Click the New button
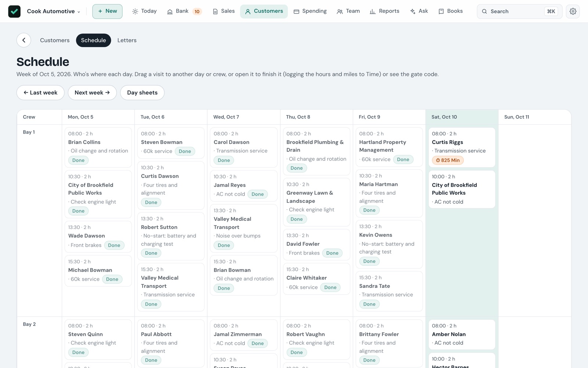Viewport: 588px width, 368px height. (107, 11)
